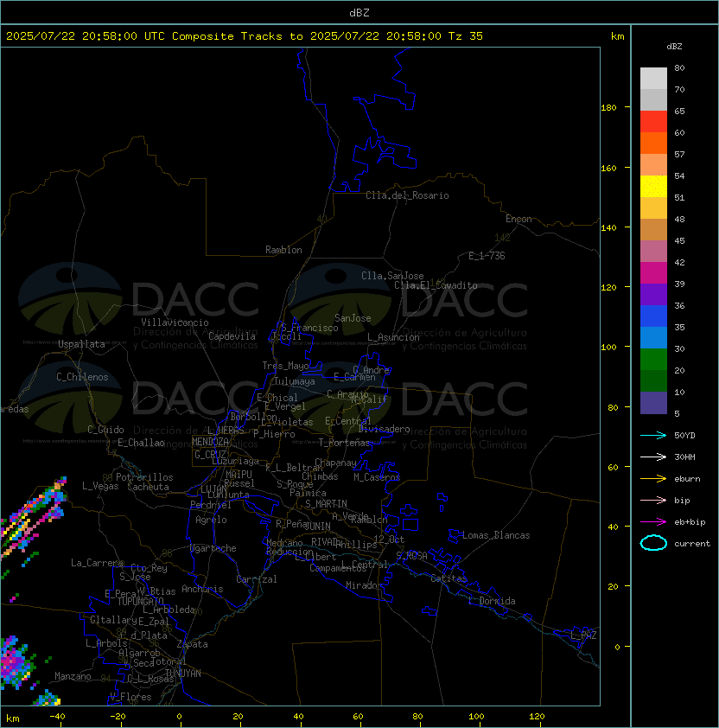Click the 'Encon' map label
This screenshot has height=728, width=719.
click(x=519, y=219)
